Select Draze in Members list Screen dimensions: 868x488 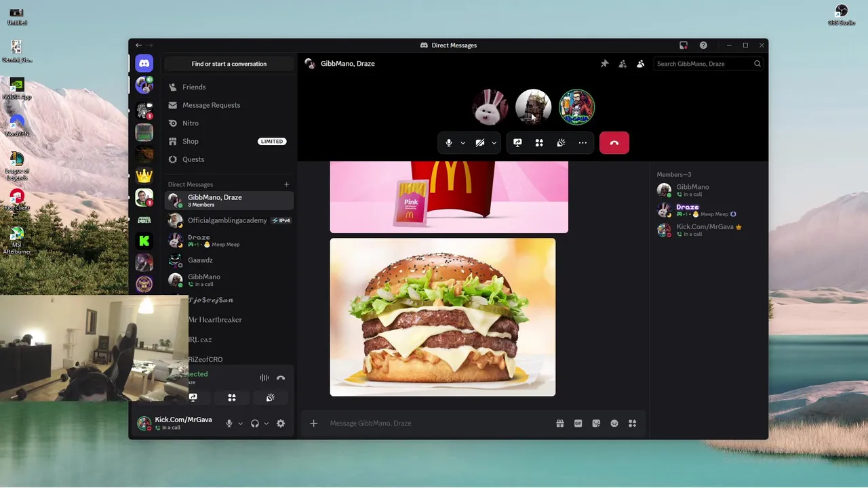708,210
